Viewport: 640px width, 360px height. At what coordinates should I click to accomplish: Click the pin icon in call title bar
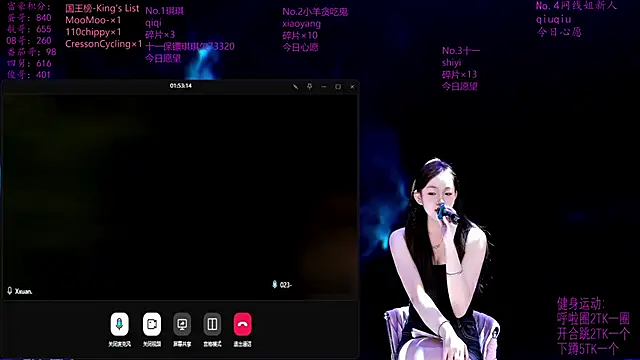[309, 87]
